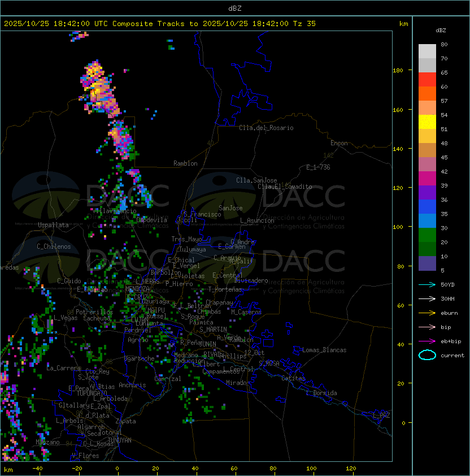Select the yellow 54 dBZ color swatch
Image resolution: width=470 pixels, height=476 pixels.
pos(427,122)
